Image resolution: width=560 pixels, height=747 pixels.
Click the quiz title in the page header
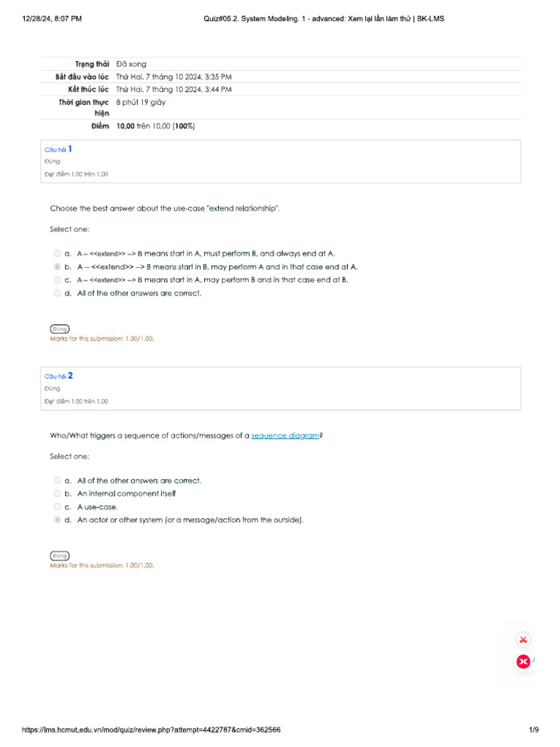[x=324, y=18]
